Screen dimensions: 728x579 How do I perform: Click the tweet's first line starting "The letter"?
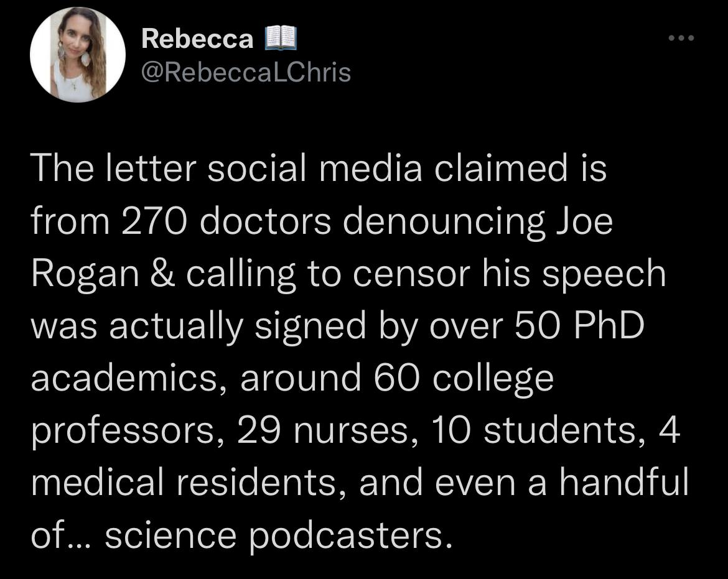pyautogui.click(x=319, y=168)
